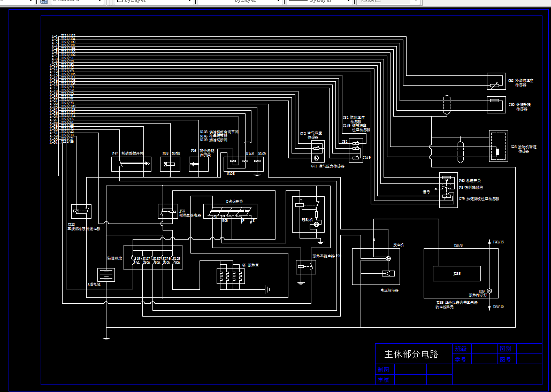The width and height of the screenshot is (551, 392).
Task: Select the 图别 title block label
Action: [506, 349]
